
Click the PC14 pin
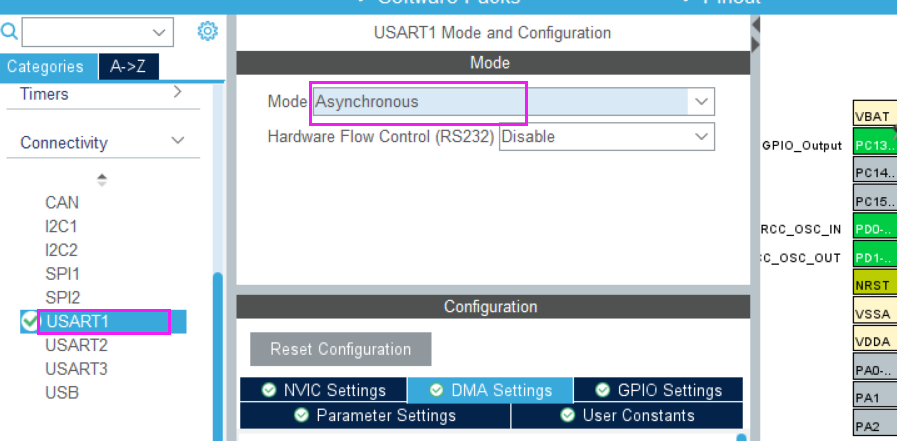coord(875,170)
